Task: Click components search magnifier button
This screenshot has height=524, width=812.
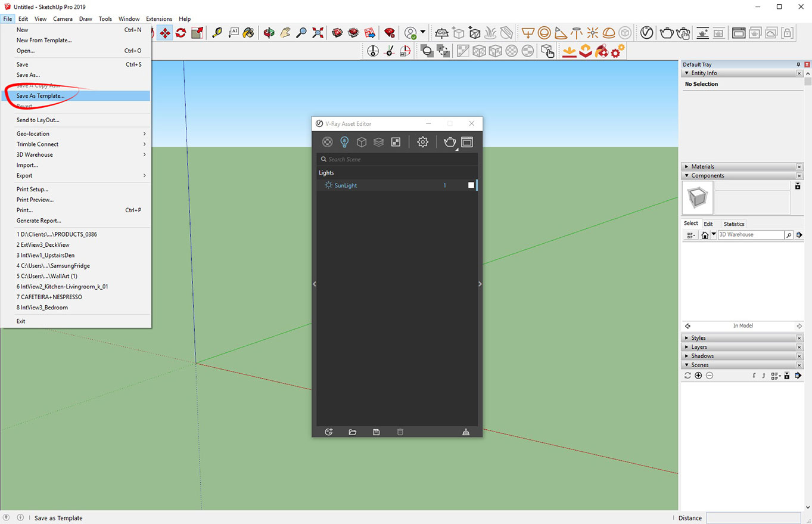Action: pos(789,235)
